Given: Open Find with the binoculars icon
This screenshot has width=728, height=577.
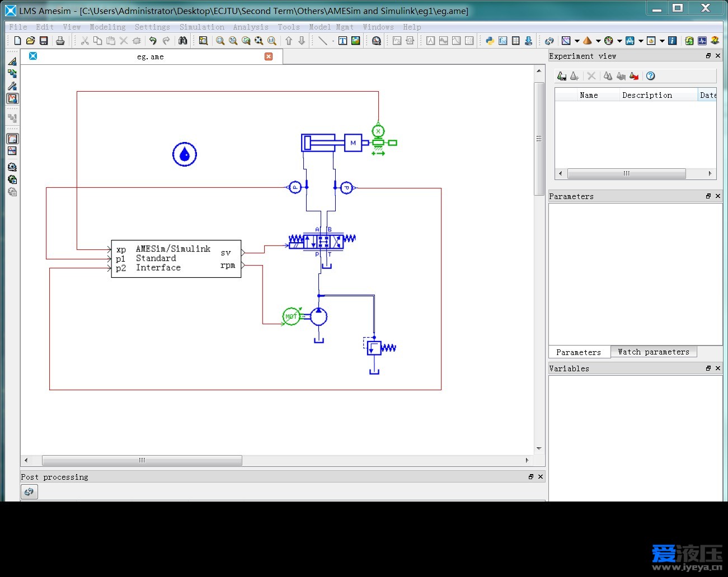Looking at the screenshot, I should point(182,41).
